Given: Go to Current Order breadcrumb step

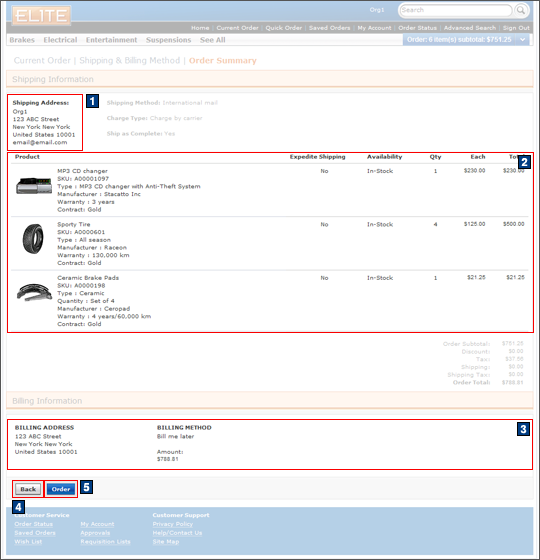Looking at the screenshot, I should pos(42,60).
